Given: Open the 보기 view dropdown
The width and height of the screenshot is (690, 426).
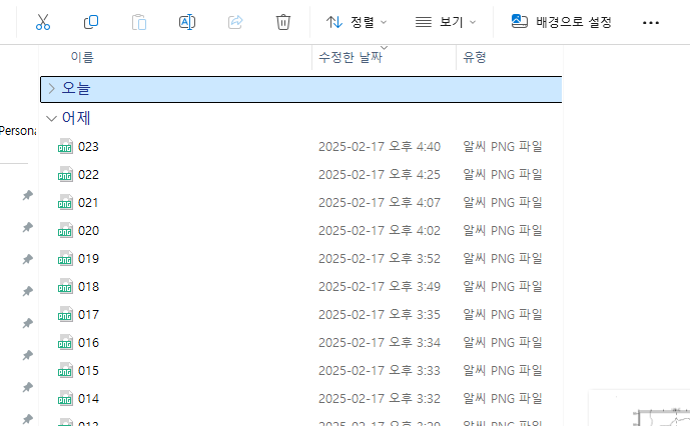Looking at the screenshot, I should [x=446, y=22].
